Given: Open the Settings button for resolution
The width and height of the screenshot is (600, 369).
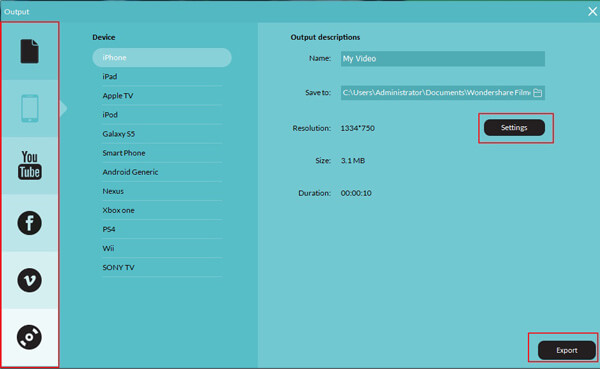Looking at the screenshot, I should pyautogui.click(x=514, y=127).
